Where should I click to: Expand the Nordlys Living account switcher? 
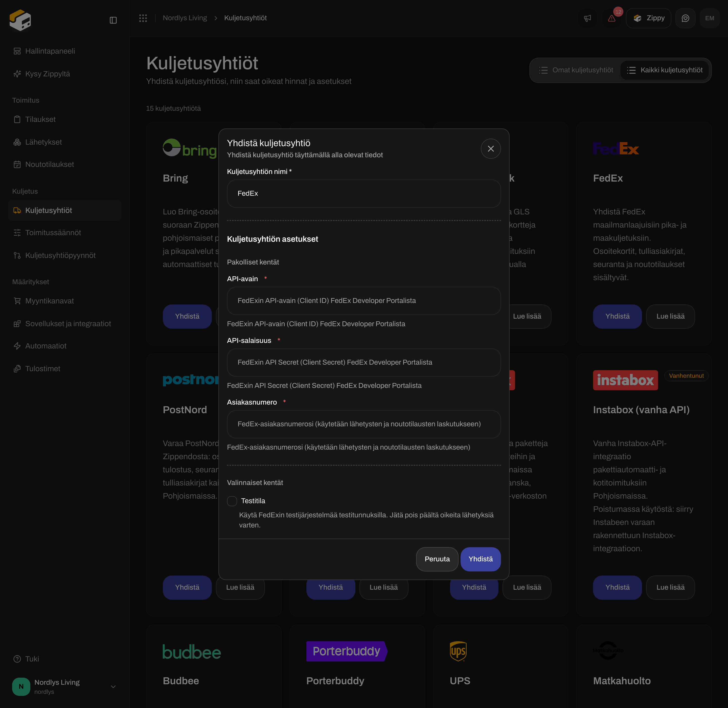[x=65, y=687]
